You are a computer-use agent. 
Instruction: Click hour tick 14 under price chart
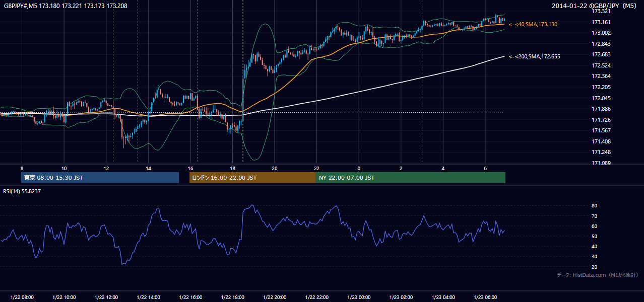(x=148, y=168)
